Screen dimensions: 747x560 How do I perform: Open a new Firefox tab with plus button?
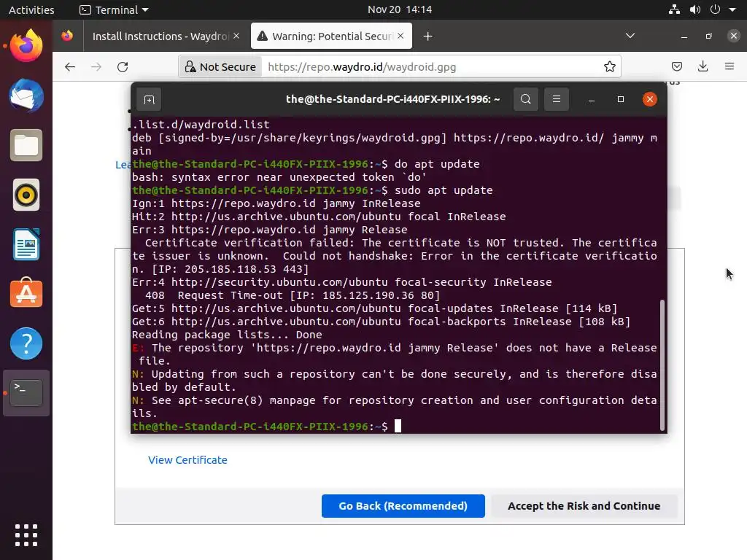[x=427, y=36]
